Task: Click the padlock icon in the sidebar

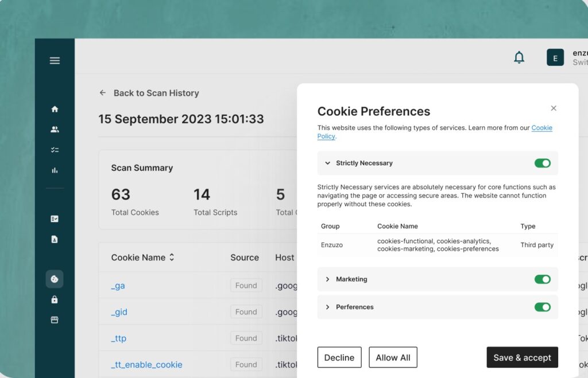Action: tap(55, 299)
